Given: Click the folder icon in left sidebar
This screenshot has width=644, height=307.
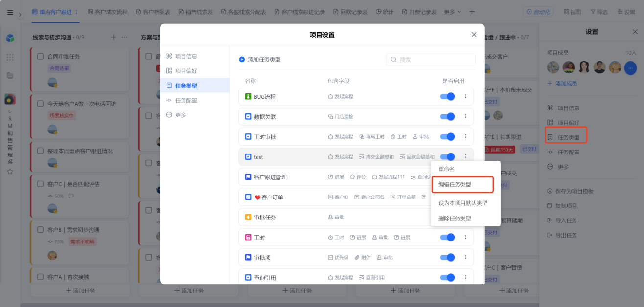Looking at the screenshot, I should pos(10,75).
